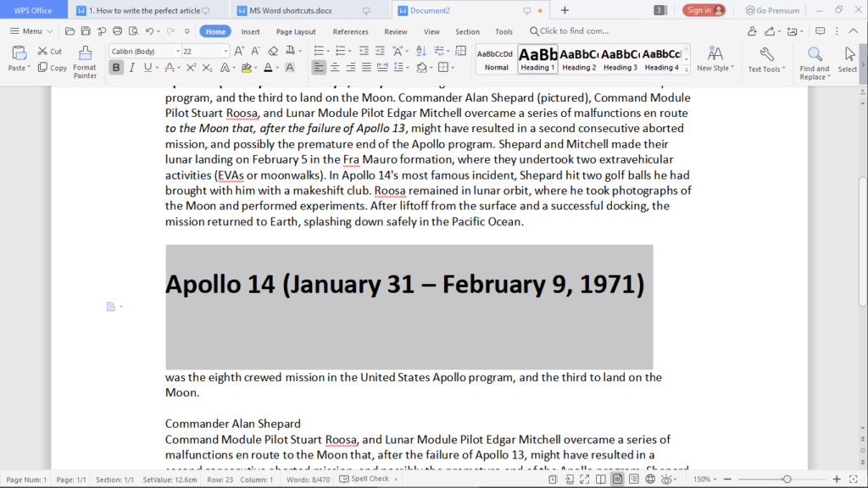Image resolution: width=868 pixels, height=488 pixels.
Task: Toggle italic formatting
Action: 132,67
